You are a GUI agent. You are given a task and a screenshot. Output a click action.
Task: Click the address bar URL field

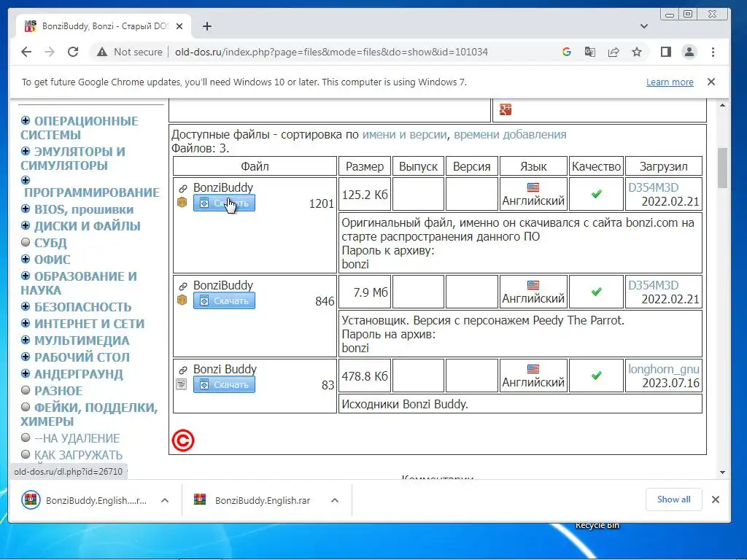pos(332,52)
